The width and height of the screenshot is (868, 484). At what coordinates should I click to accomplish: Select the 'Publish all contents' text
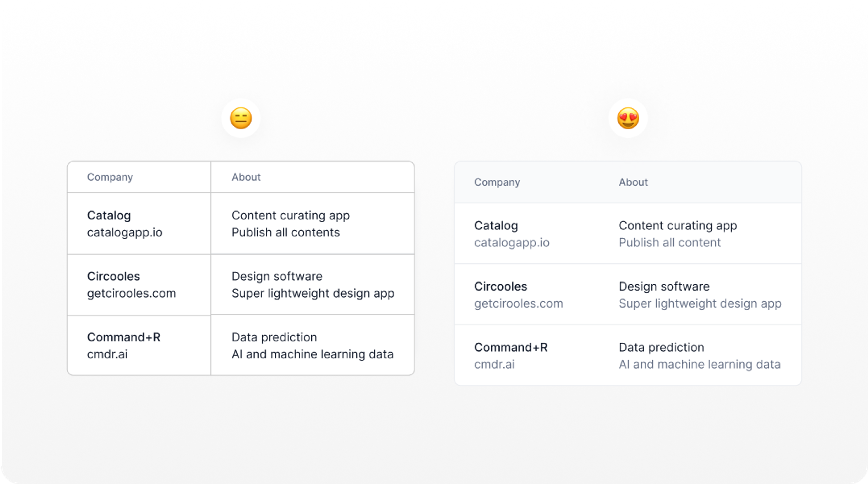tap(285, 232)
